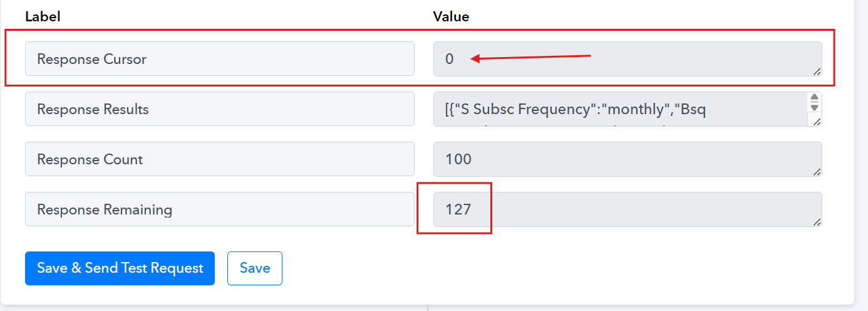The height and width of the screenshot is (311, 868).
Task: Click the Value column heading
Action: (x=451, y=17)
